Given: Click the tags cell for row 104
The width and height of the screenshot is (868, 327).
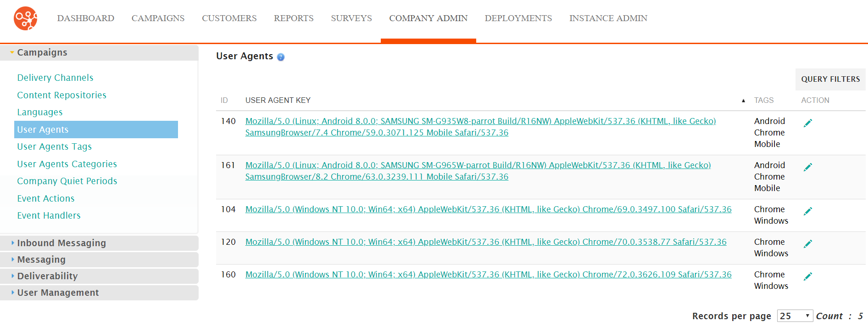Looking at the screenshot, I should coord(771,215).
